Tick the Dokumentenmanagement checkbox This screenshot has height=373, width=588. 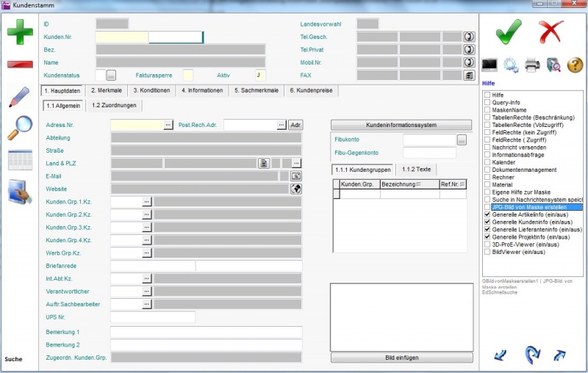click(x=487, y=170)
